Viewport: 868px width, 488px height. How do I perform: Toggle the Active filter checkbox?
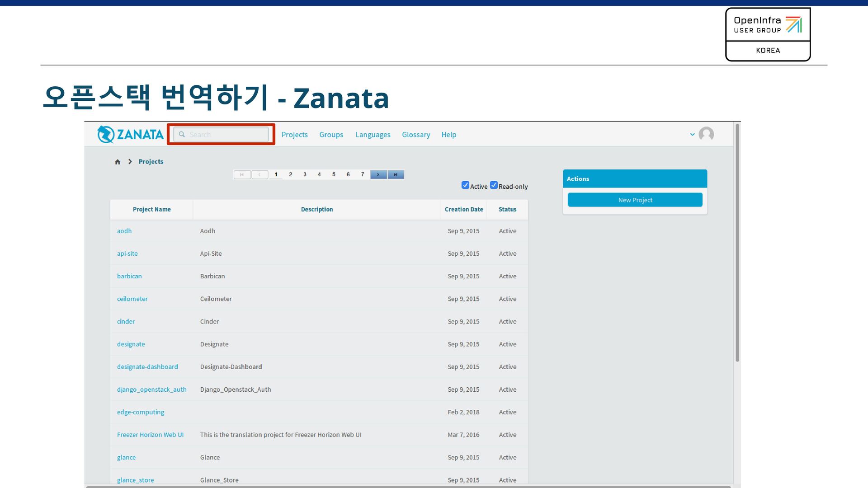[465, 185]
